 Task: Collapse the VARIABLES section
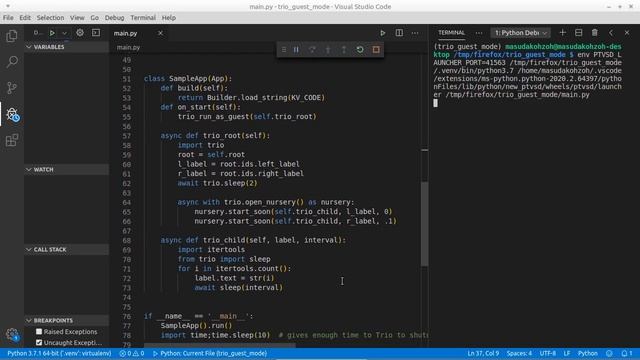point(67,47)
